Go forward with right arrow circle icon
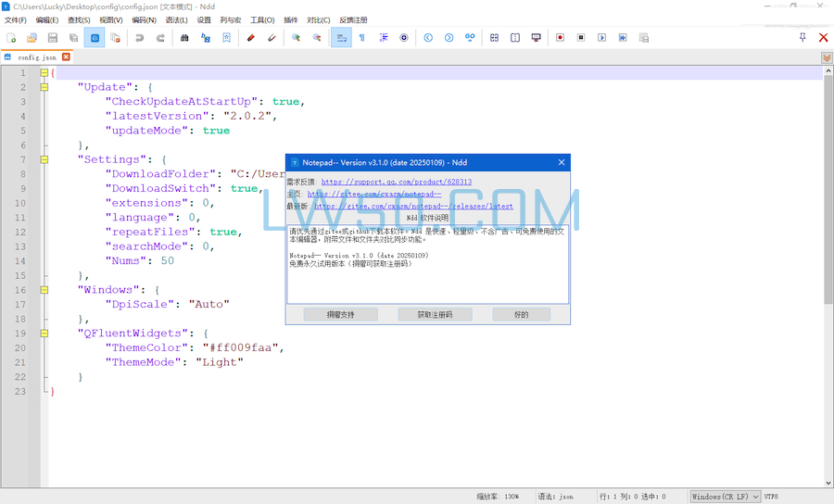Screen dimensions: 834x504 pos(449,38)
